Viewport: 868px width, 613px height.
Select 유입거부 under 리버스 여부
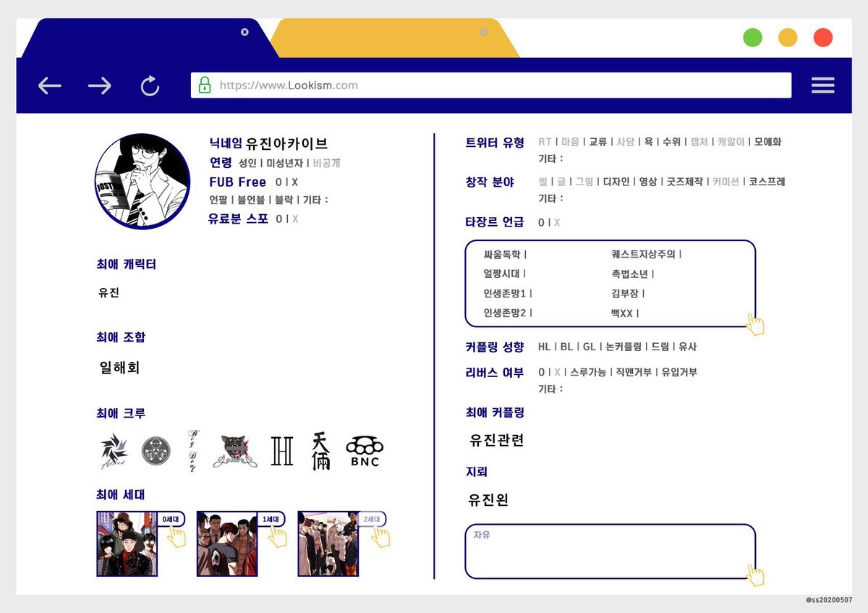tap(680, 372)
